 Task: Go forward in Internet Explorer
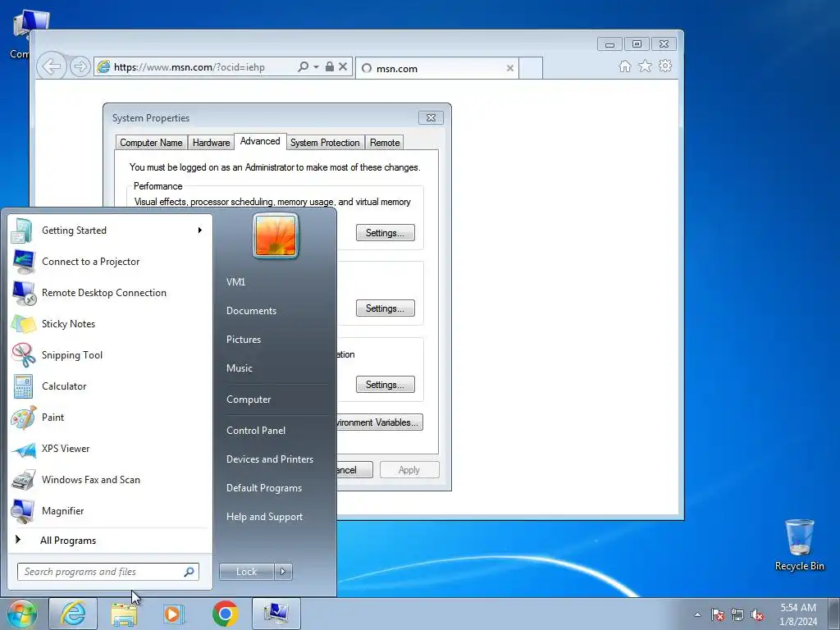coord(80,67)
